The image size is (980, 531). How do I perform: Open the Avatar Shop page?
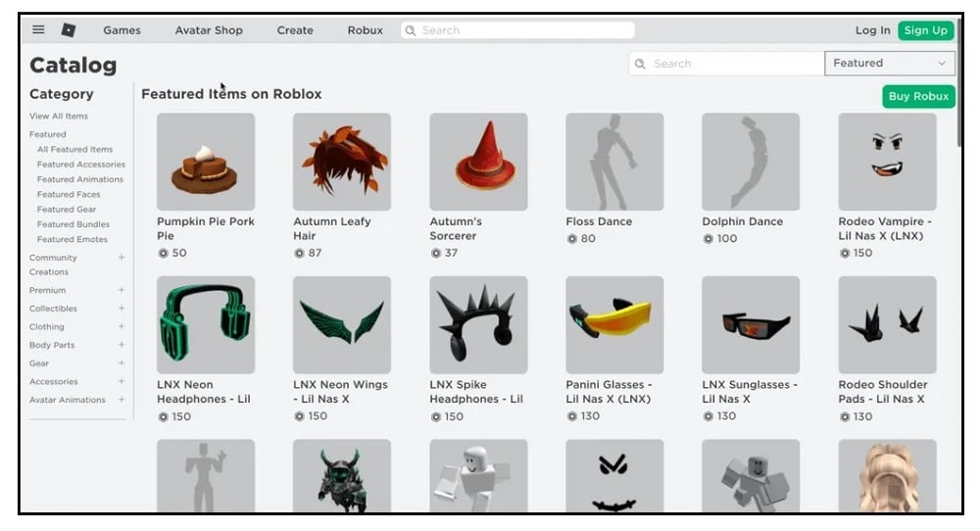click(x=209, y=30)
